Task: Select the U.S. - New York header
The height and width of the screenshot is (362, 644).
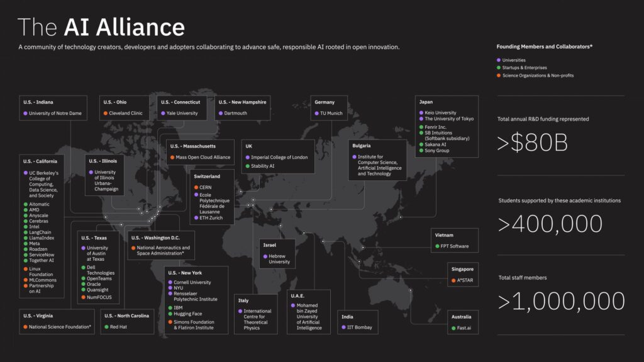Action: 186,273
